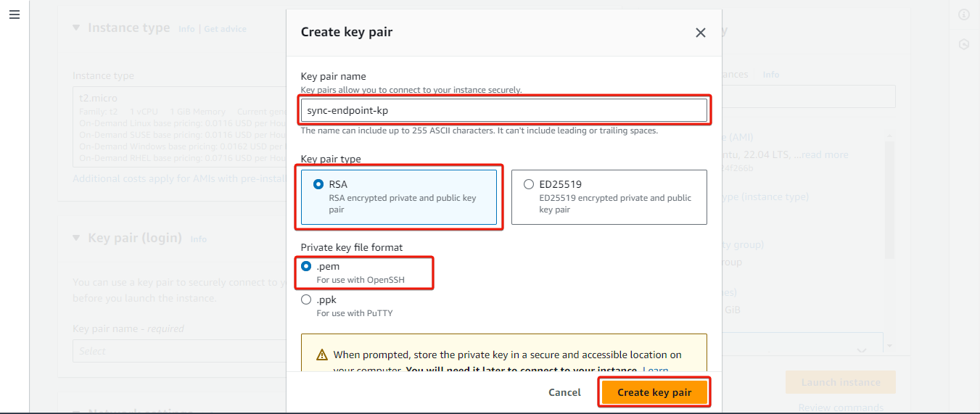Click the warning triangle icon in alert
This screenshot has height=414, width=980.
(x=322, y=355)
